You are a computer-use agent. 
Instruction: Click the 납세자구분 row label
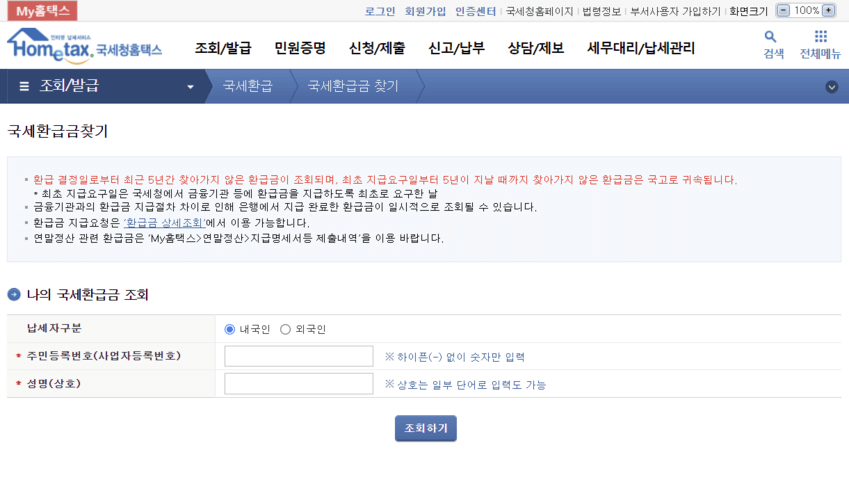pos(54,328)
